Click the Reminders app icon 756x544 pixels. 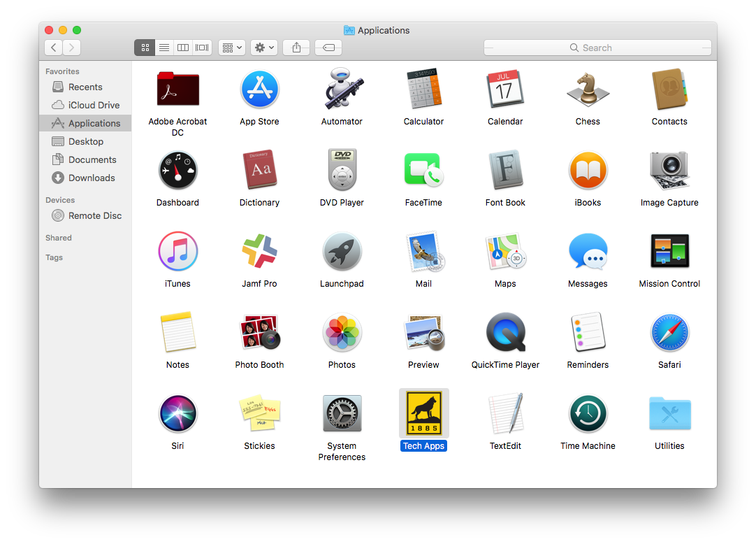[588, 332]
